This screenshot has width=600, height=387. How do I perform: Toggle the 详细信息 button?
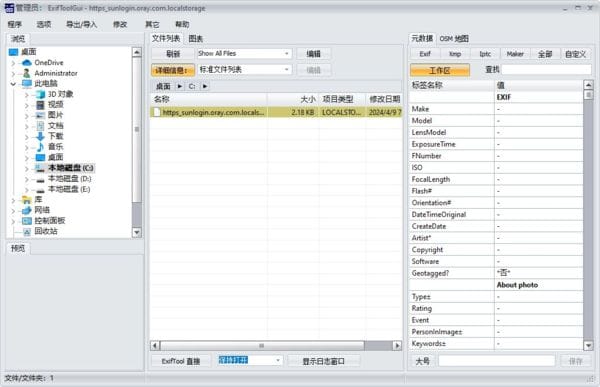pos(173,70)
